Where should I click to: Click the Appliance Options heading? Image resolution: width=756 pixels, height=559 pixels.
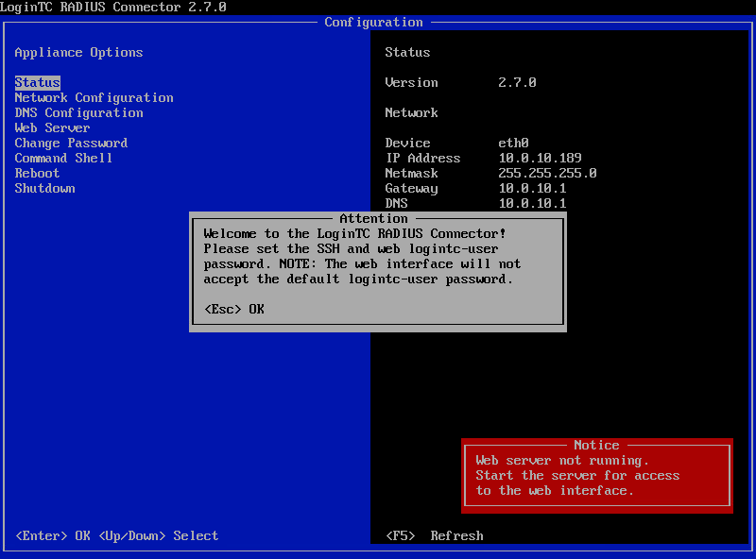(78, 53)
